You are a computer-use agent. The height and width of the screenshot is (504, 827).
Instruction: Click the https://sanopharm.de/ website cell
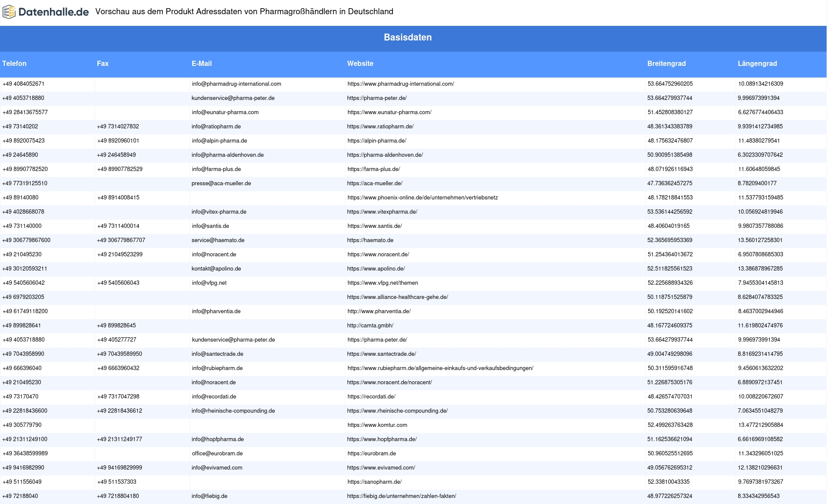[496, 482]
